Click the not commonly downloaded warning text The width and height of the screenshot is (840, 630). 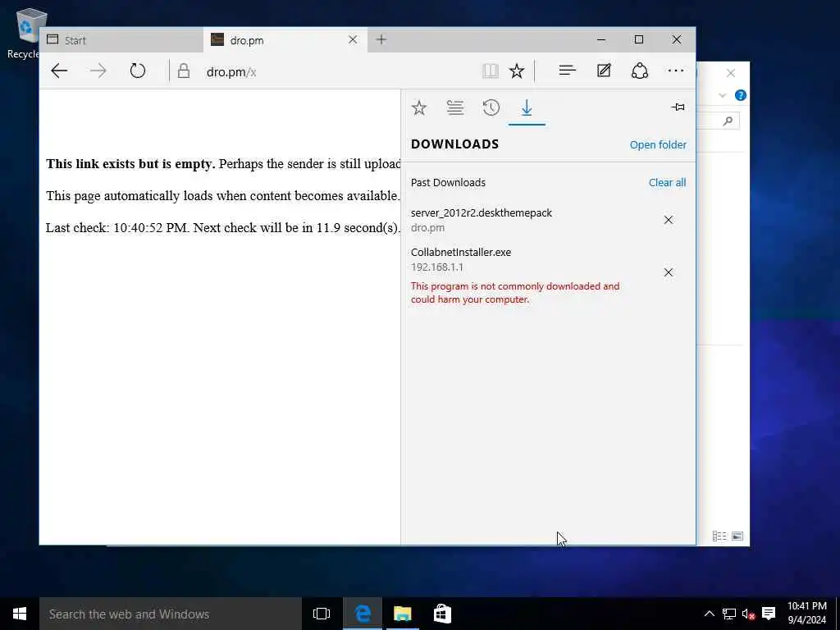pyautogui.click(x=515, y=293)
